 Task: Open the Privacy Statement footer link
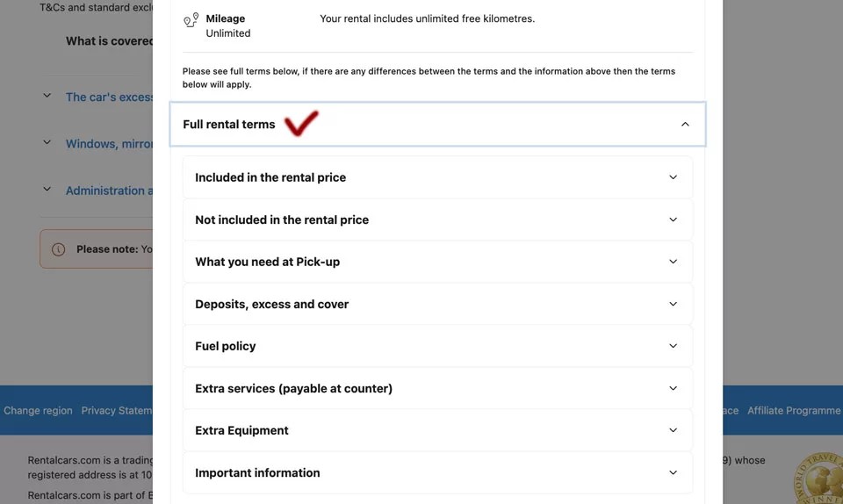pyautogui.click(x=116, y=410)
